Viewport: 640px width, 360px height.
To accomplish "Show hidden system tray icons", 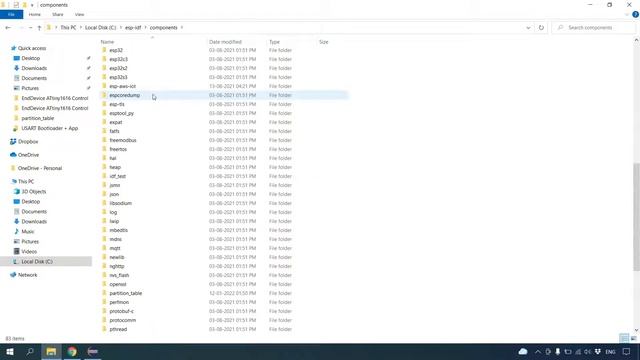I will (x=538, y=352).
